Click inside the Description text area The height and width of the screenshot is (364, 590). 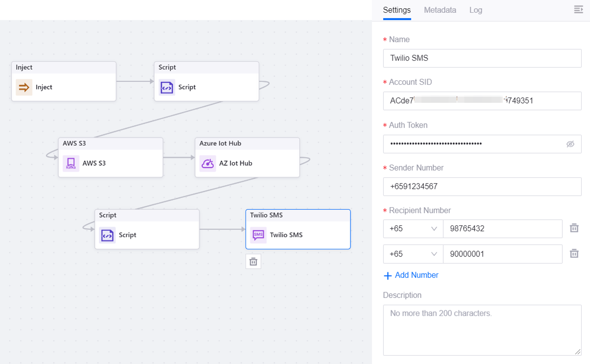(482, 330)
